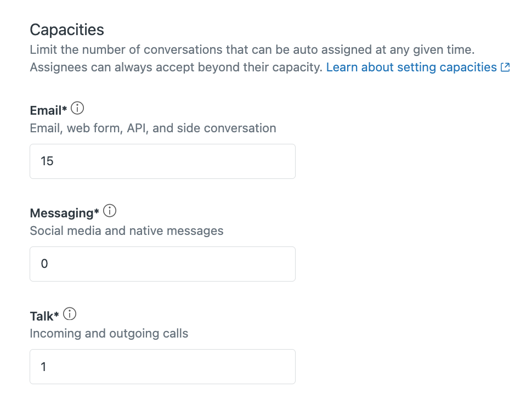
Task: Select the Talk capacity input box
Action: tap(162, 367)
